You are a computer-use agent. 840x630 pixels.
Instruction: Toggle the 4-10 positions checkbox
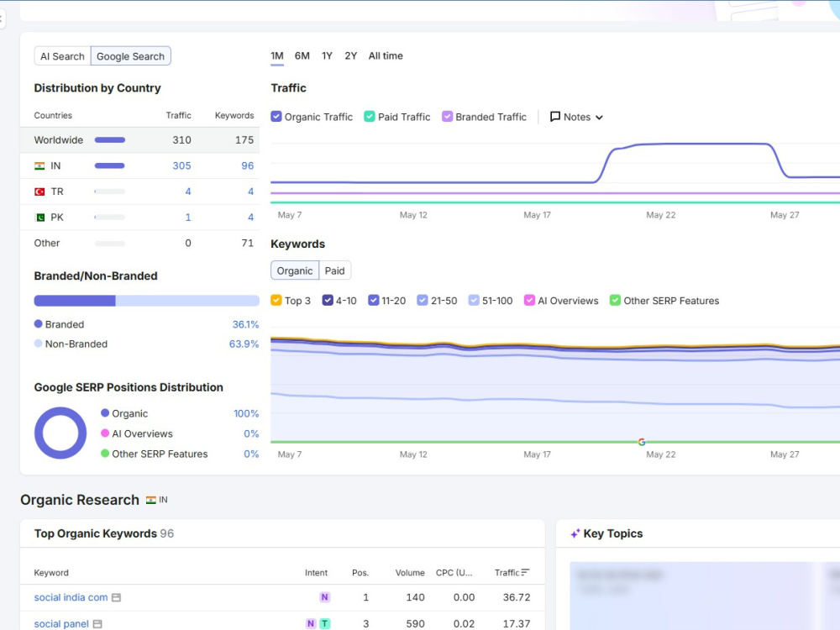click(328, 301)
